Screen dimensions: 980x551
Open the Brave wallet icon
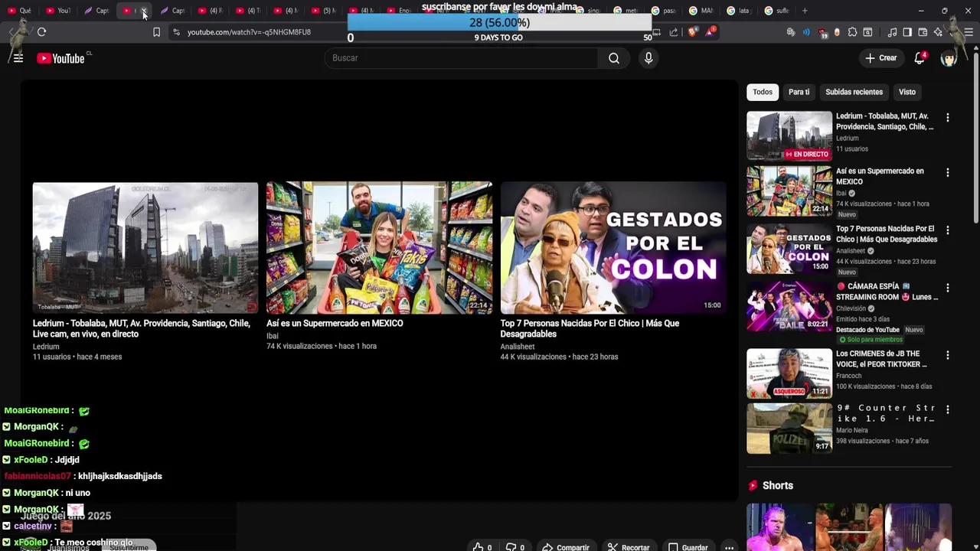(923, 32)
